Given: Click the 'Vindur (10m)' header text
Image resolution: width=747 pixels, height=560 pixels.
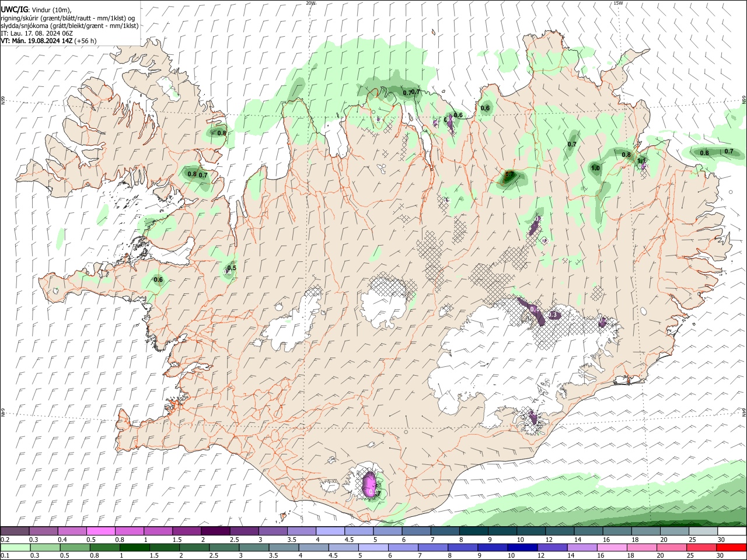Looking at the screenshot, I should point(51,10).
